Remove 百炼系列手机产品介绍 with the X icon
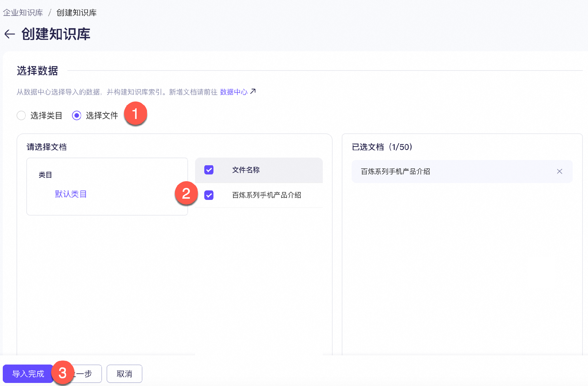588x386 pixels. point(560,171)
